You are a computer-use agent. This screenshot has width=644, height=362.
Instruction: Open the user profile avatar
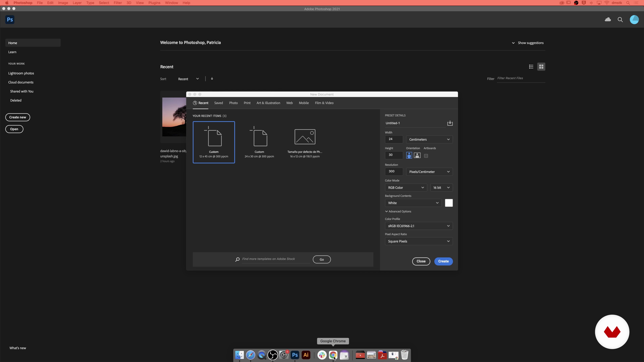coord(634,19)
